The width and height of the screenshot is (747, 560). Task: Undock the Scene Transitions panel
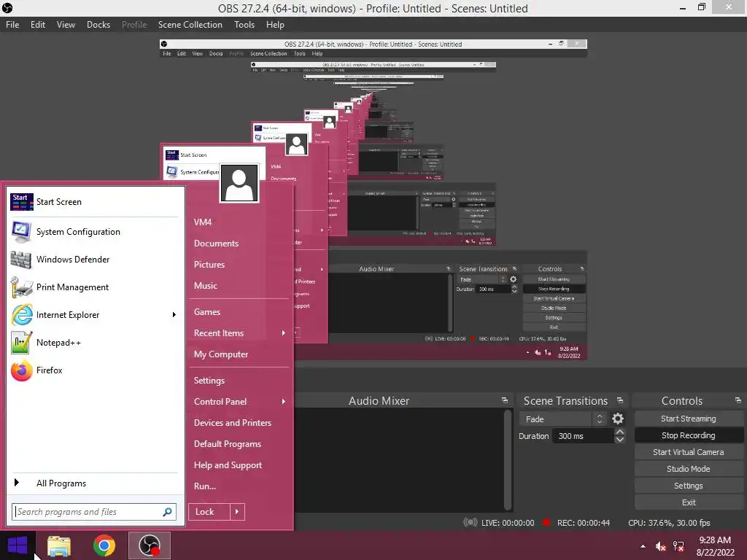click(x=620, y=400)
